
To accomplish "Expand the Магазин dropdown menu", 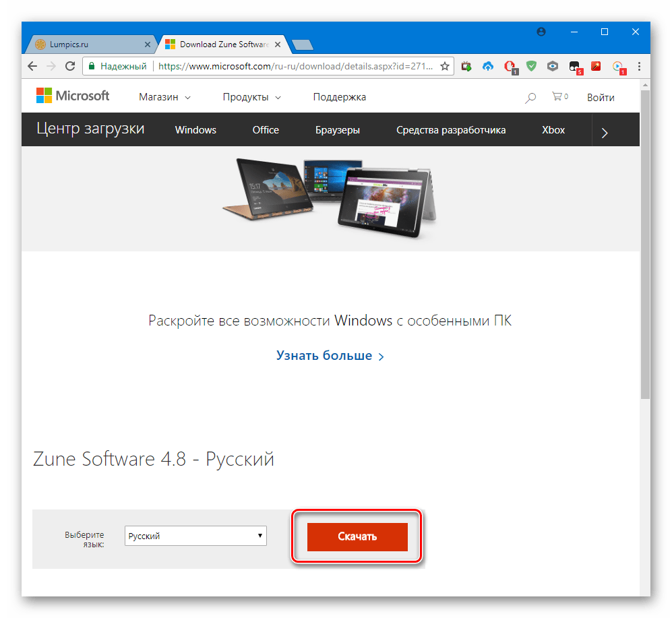I will (164, 97).
